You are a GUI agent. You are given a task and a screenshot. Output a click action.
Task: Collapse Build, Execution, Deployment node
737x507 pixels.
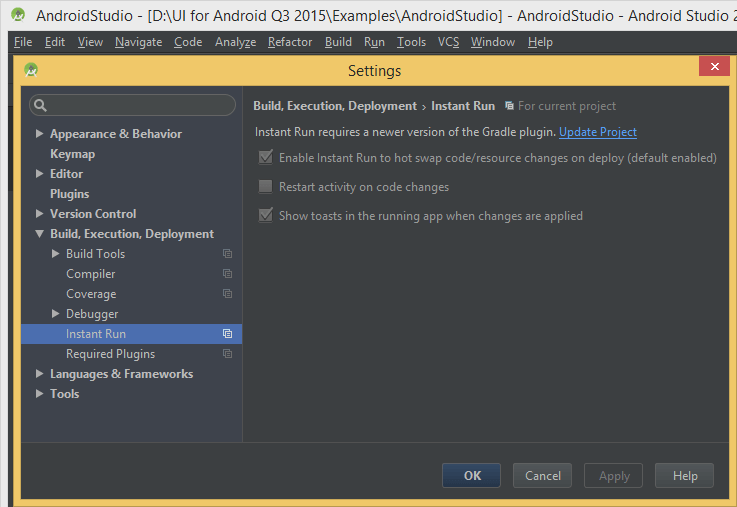pos(39,234)
